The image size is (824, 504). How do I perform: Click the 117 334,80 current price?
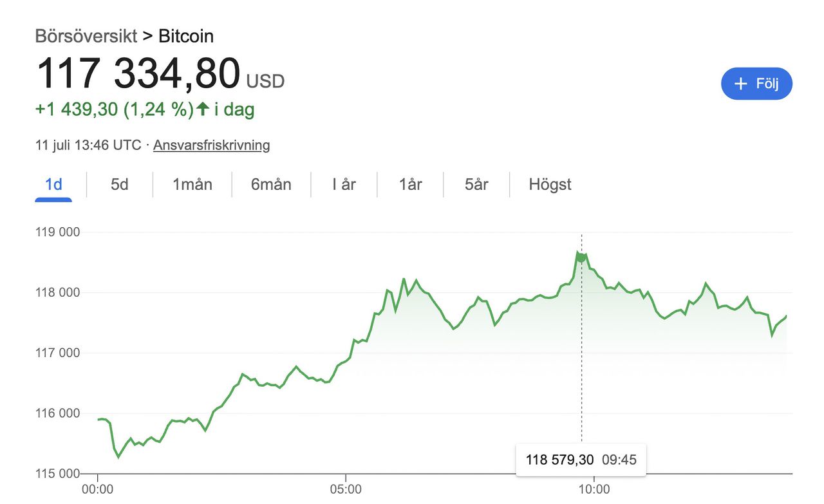click(x=138, y=74)
